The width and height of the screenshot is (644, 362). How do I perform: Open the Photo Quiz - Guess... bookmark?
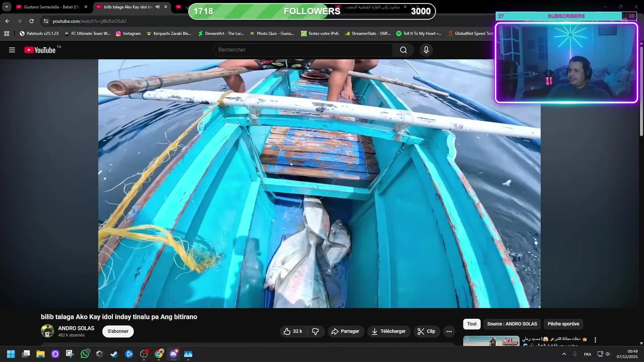point(272,34)
